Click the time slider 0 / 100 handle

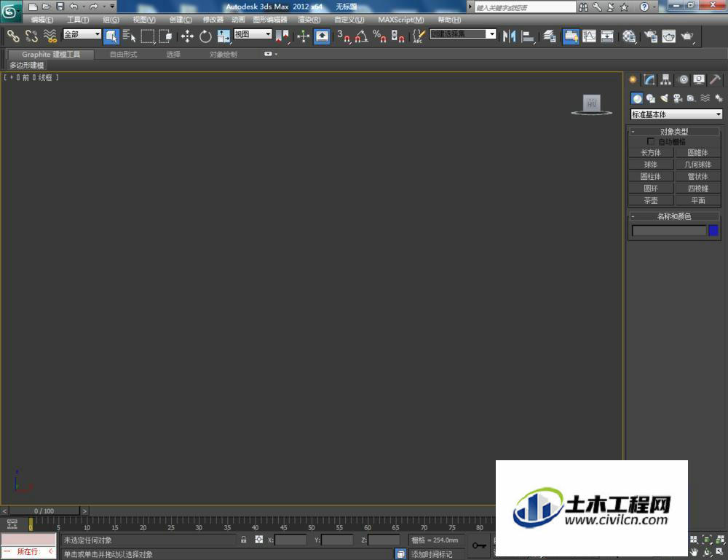44,510
